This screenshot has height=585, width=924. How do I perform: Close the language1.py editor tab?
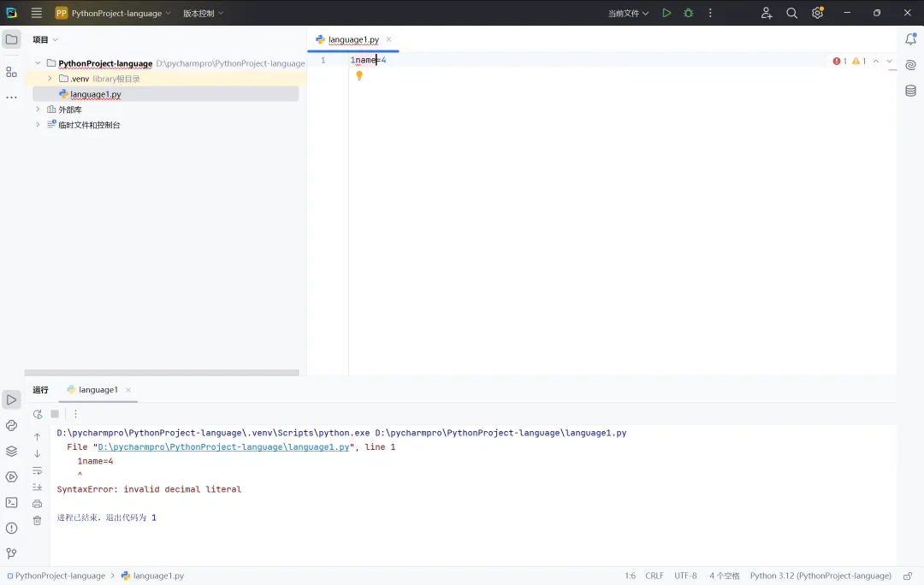coord(389,39)
